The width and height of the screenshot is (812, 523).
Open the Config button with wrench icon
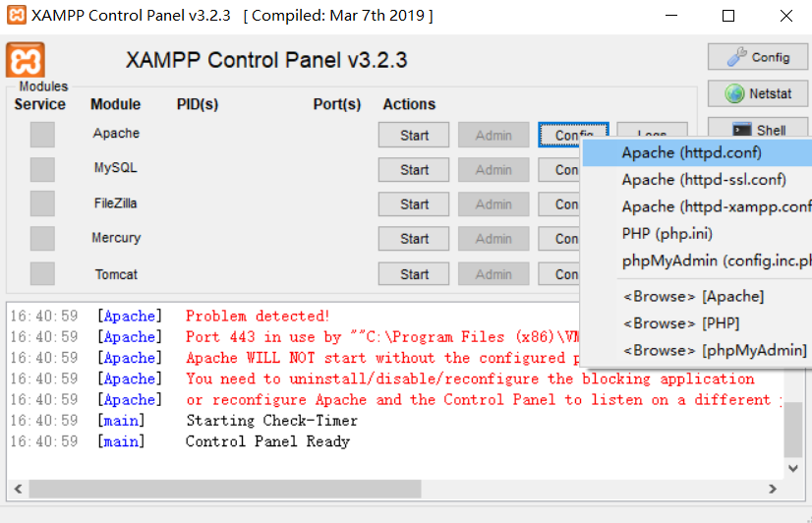pos(758,57)
